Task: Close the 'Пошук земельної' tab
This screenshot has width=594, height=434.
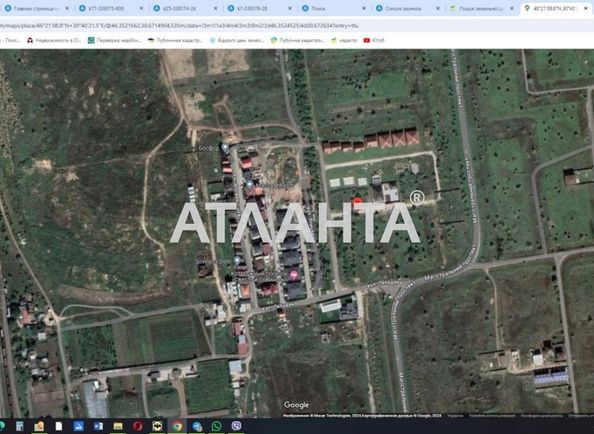Action: click(512, 8)
